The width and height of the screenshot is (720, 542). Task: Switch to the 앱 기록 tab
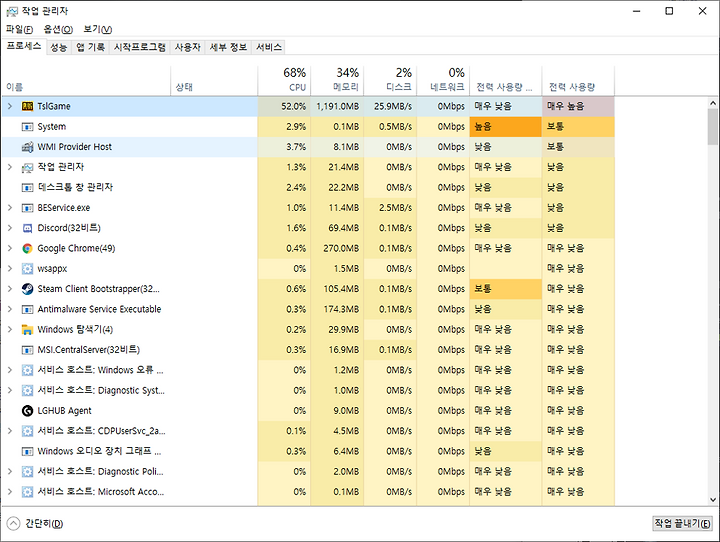pos(90,47)
